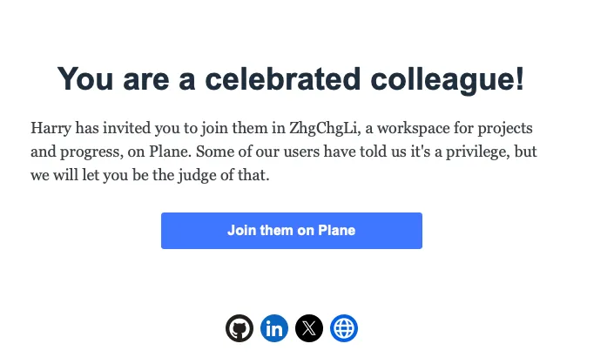Open the X (Twitter) icon
This screenshot has height=364, width=614.
(x=309, y=328)
